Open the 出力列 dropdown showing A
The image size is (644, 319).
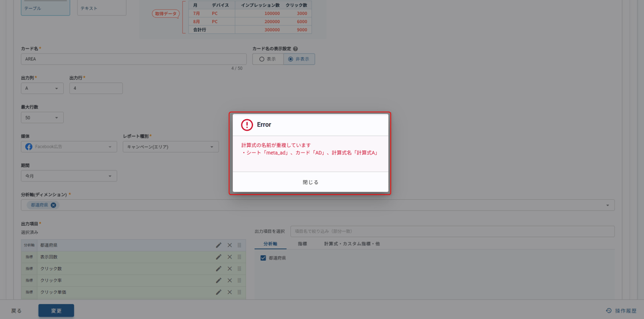click(x=43, y=88)
